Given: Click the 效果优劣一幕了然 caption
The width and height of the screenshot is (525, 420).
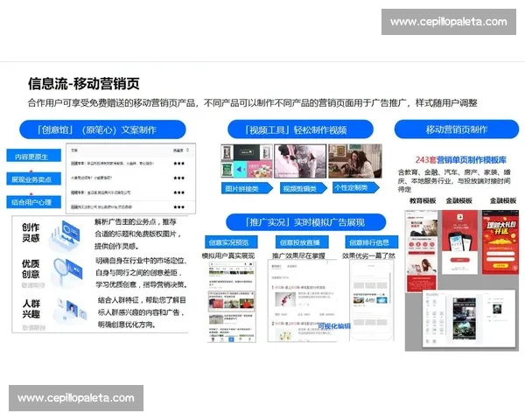Looking at the screenshot, I should point(368,255).
